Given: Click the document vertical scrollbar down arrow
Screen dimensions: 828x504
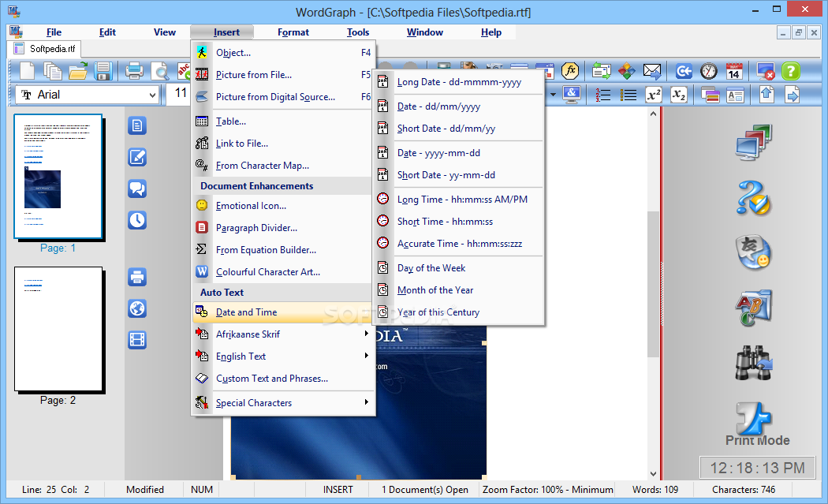Looking at the screenshot, I should tap(653, 474).
